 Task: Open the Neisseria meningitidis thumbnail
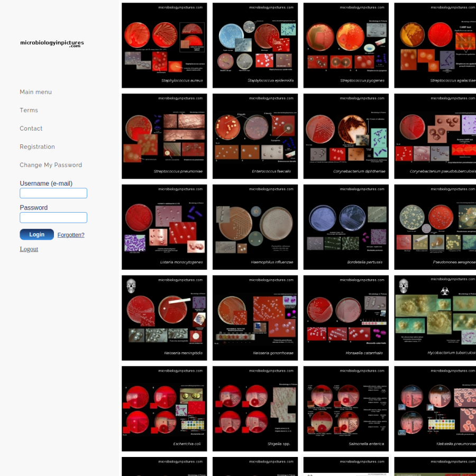(164, 317)
